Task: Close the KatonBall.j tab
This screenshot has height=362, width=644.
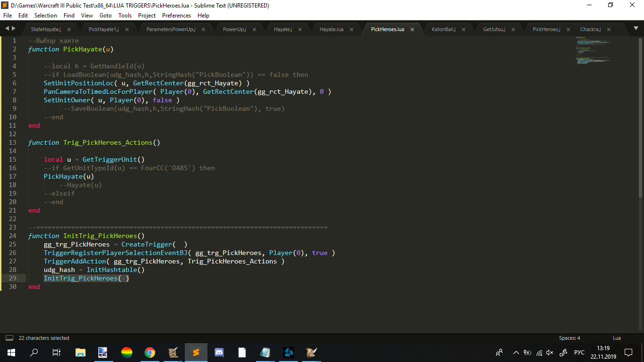Action: point(464,29)
